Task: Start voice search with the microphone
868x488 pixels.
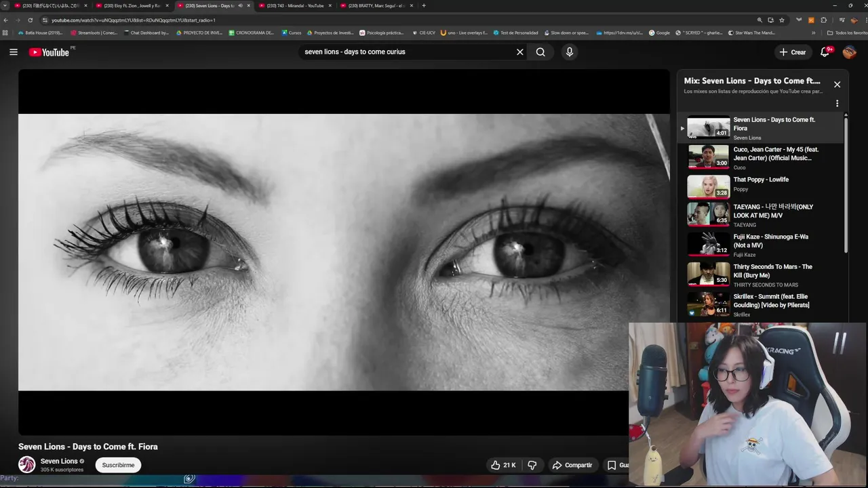Action: click(570, 52)
